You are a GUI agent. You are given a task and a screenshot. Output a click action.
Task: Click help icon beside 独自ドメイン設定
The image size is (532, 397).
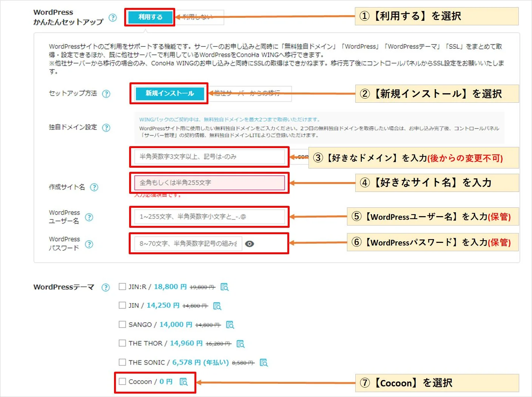tap(106, 128)
